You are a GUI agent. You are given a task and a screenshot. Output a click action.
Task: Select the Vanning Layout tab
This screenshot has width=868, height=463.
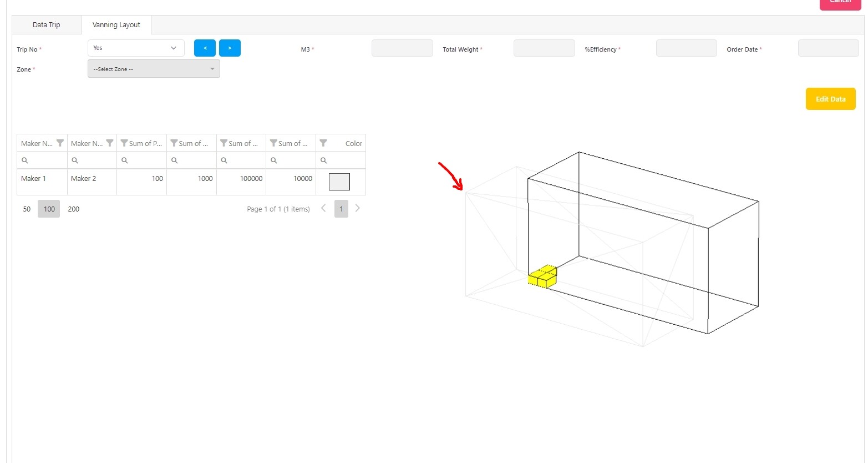pos(116,25)
